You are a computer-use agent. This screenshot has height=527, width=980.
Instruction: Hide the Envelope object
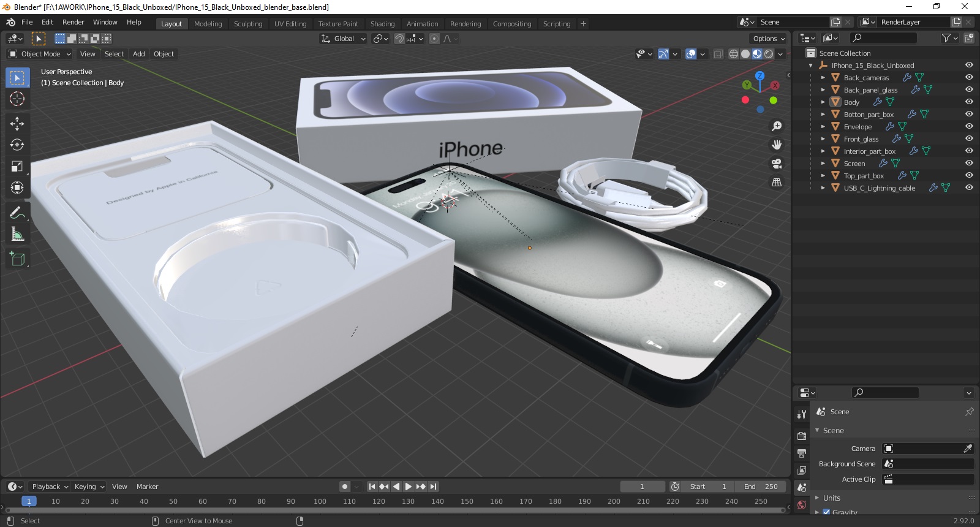[x=969, y=126]
